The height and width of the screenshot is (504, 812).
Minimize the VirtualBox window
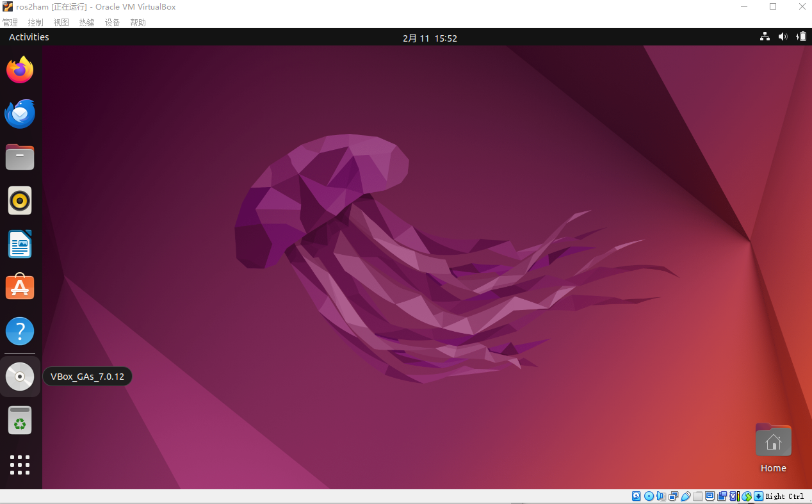point(744,7)
